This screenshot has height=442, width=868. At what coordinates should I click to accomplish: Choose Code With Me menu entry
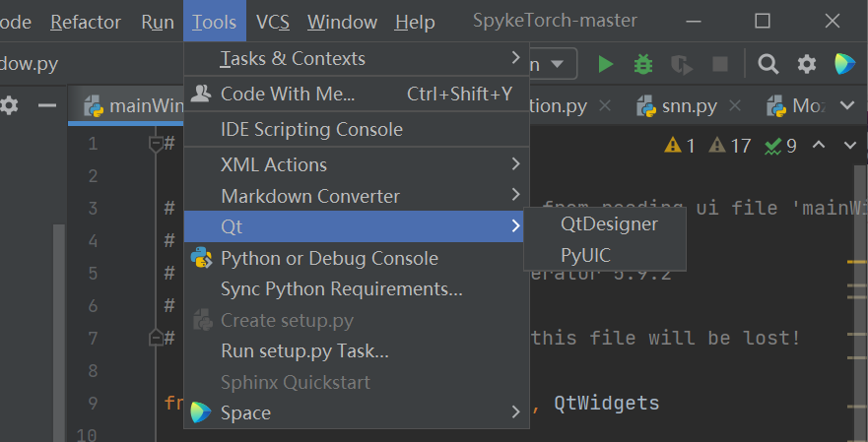357,94
